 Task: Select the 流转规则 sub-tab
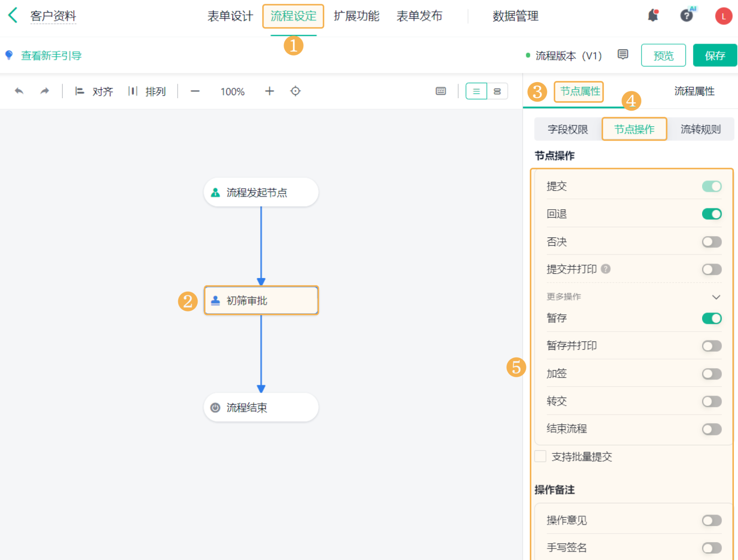coord(700,129)
